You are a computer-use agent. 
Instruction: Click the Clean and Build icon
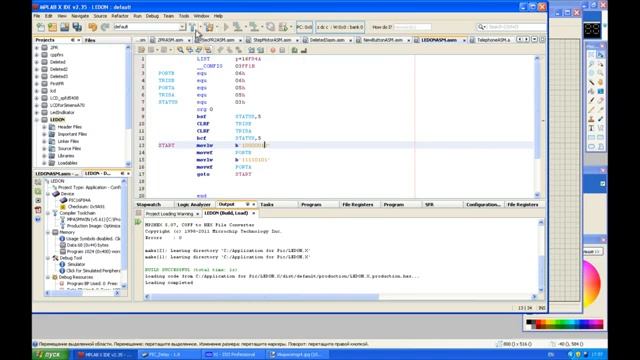tap(209, 27)
